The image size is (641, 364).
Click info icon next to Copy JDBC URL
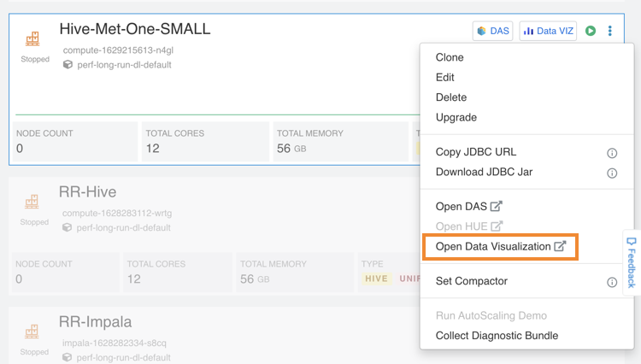[612, 153]
